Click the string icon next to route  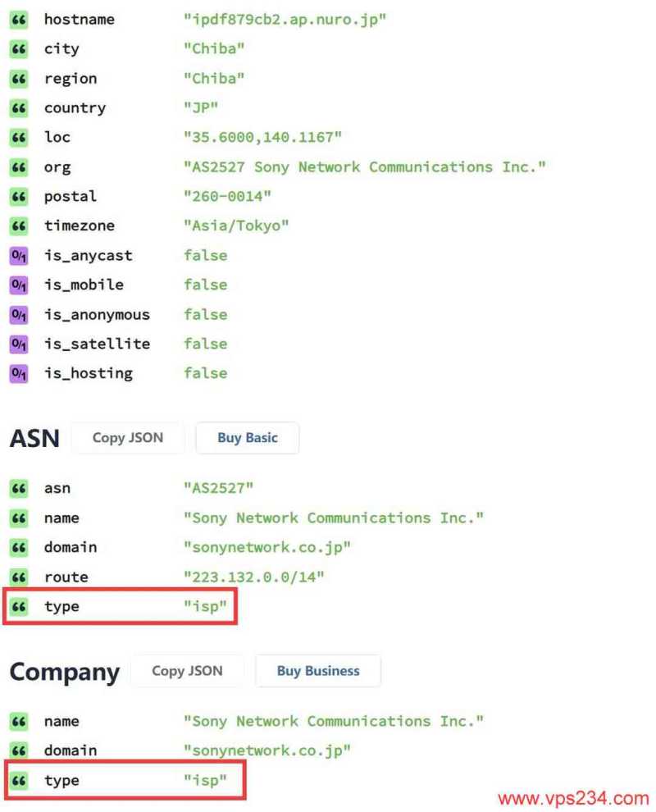tap(18, 577)
